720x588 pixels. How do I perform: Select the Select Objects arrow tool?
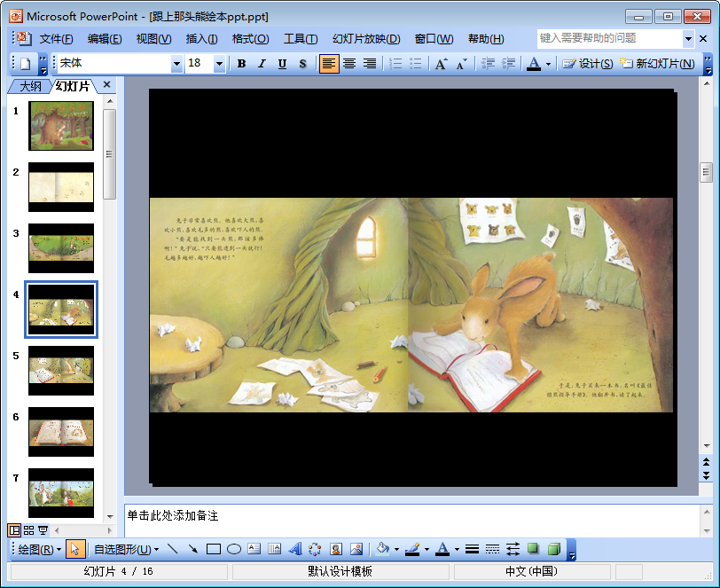tap(75, 549)
